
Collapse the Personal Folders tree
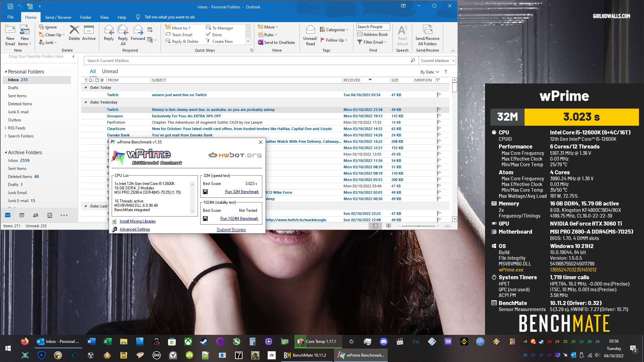coord(6,72)
